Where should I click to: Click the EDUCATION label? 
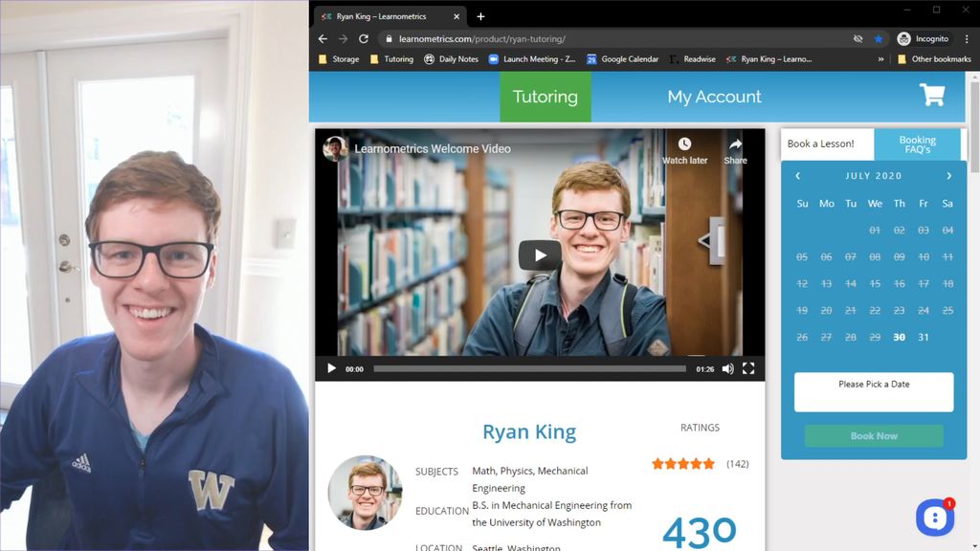click(442, 511)
